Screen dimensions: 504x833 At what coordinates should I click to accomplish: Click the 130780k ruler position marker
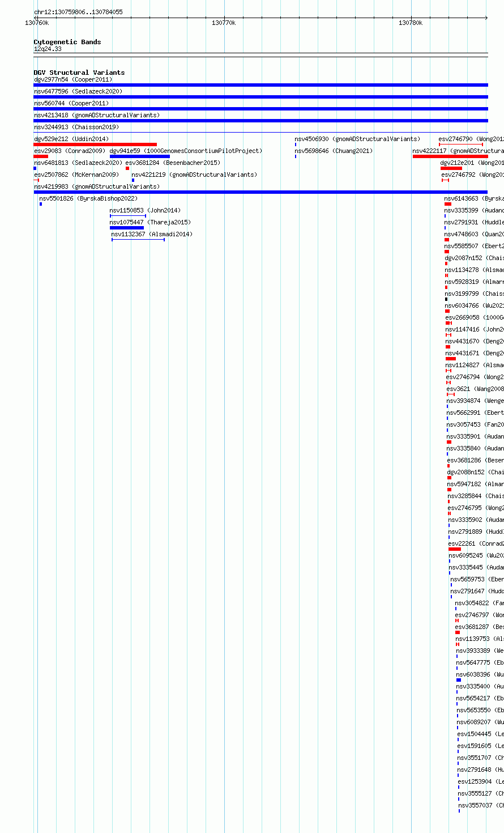point(411,23)
